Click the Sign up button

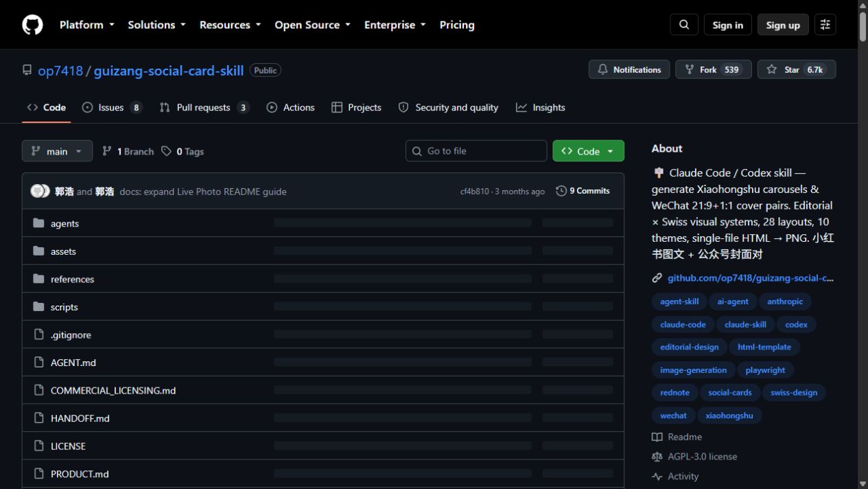(783, 25)
